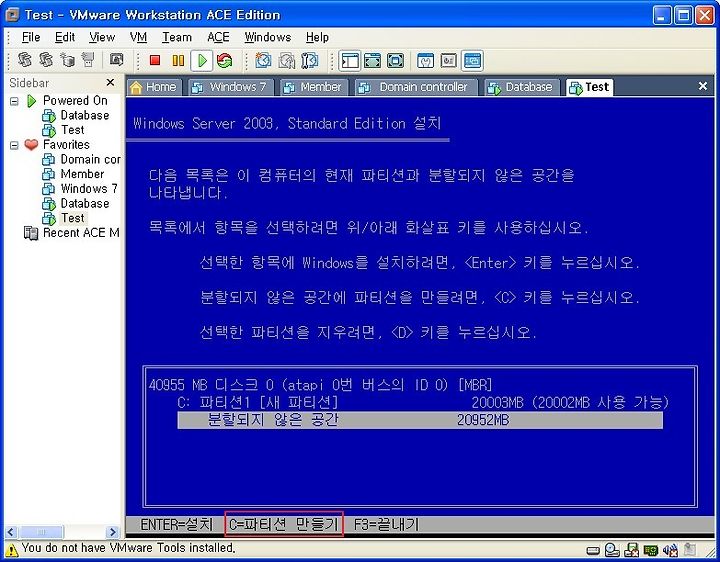Click the greyed message log status icon
720x562 pixels.
689,550
